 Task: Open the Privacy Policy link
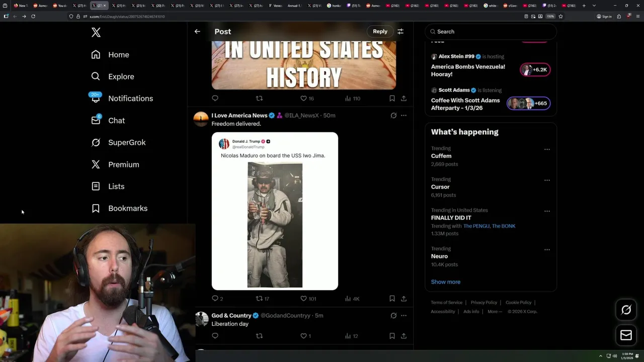pos(484,303)
